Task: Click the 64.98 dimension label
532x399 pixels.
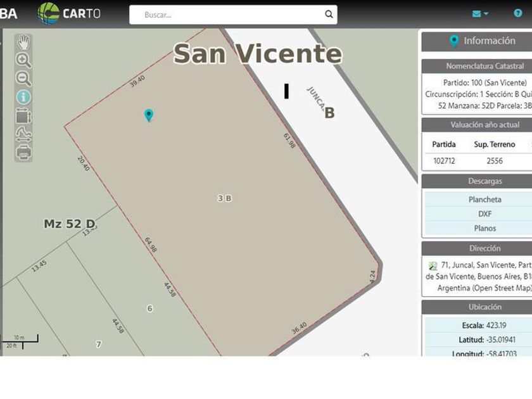Action: coord(151,244)
